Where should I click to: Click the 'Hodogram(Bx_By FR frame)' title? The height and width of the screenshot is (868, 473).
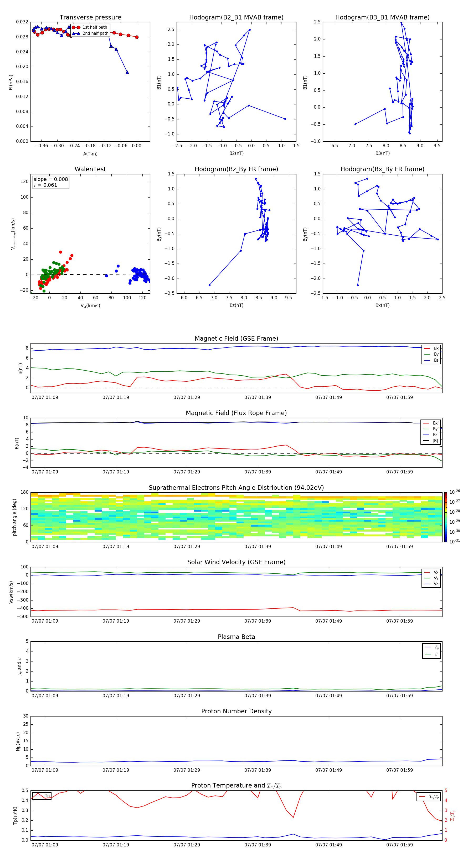pos(382,169)
